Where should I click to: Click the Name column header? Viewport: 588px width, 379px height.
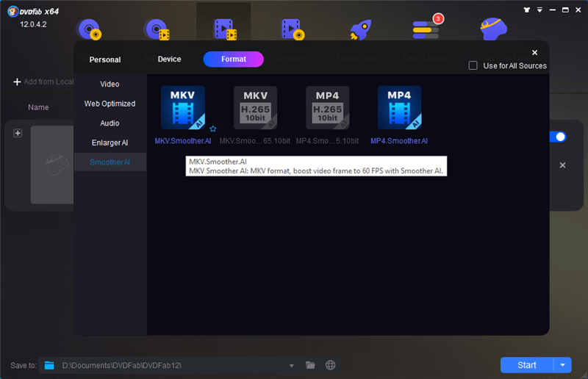click(x=38, y=107)
